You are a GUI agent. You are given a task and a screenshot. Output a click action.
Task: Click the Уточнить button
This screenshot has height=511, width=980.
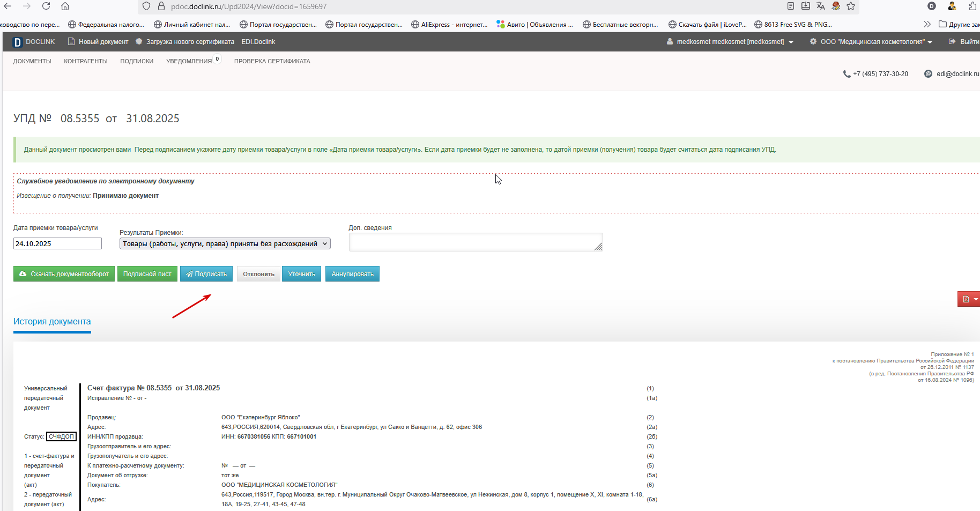tap(302, 274)
